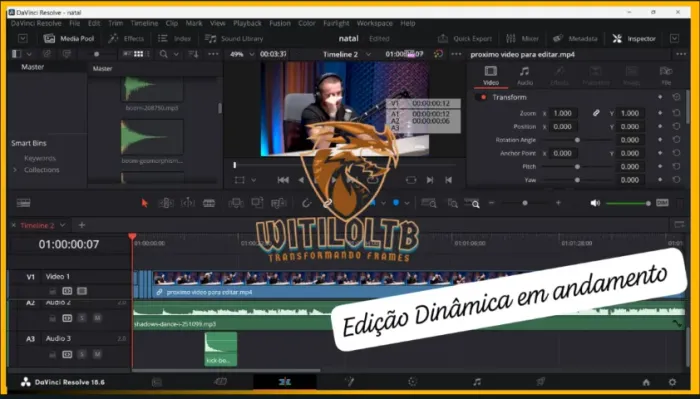
Task: Toggle the Inspector panel
Action: tap(634, 39)
